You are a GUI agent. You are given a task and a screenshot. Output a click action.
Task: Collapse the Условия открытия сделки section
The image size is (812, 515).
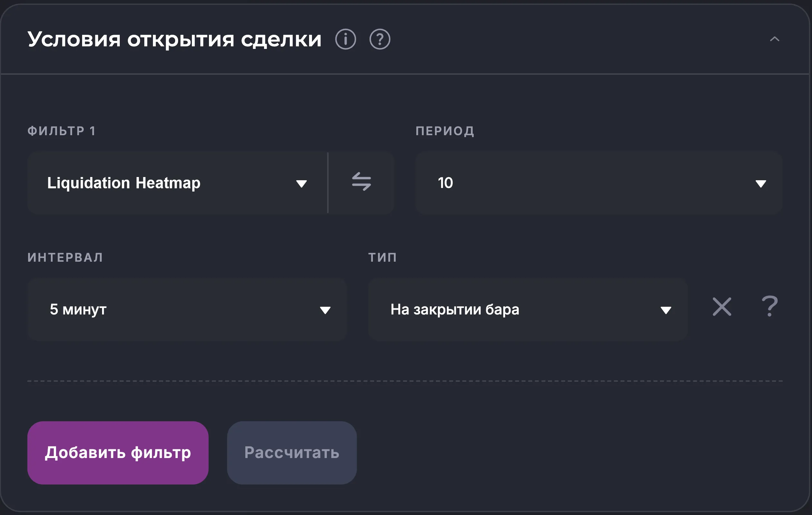774,39
